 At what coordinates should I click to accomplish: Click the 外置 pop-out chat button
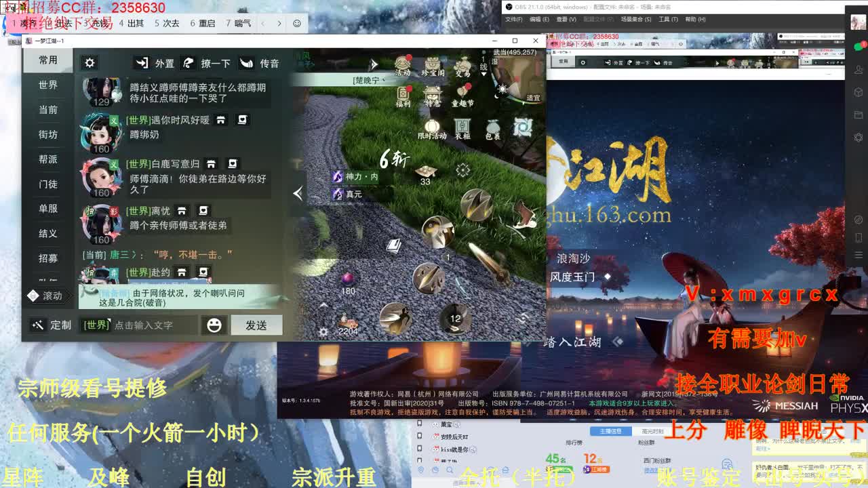(x=154, y=63)
